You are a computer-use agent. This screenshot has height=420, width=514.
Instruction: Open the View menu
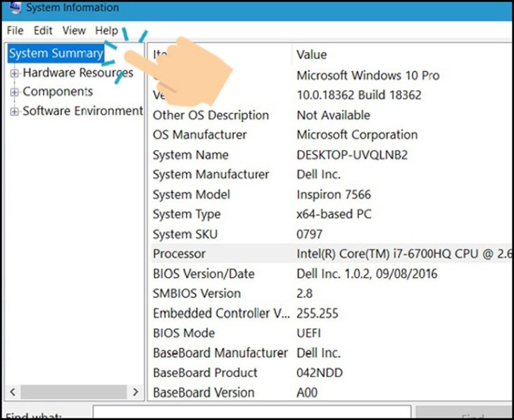[x=74, y=30]
